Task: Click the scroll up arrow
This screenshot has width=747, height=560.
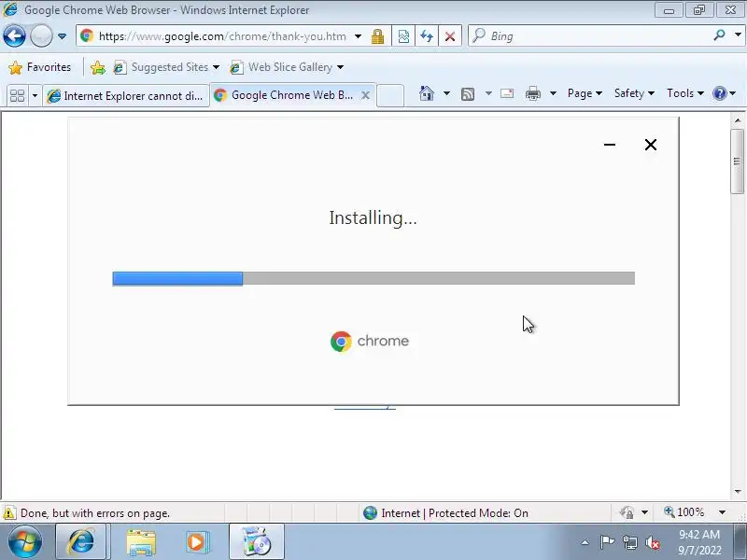Action: 738,120
